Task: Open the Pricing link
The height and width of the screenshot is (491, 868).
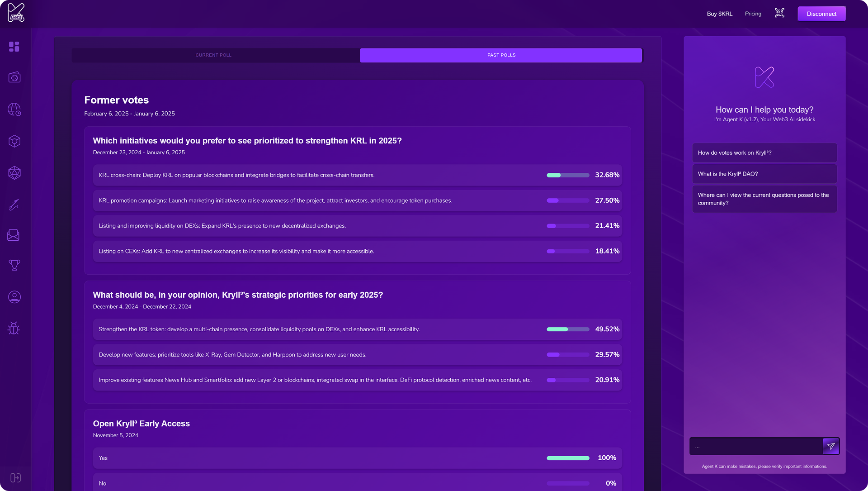Action: [753, 14]
